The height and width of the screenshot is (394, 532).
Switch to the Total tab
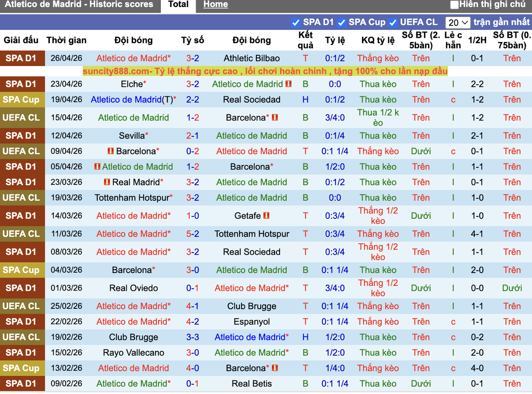click(179, 5)
